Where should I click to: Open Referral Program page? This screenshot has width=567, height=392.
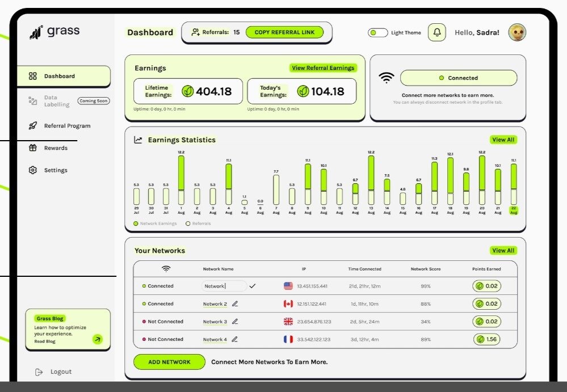[x=68, y=126]
